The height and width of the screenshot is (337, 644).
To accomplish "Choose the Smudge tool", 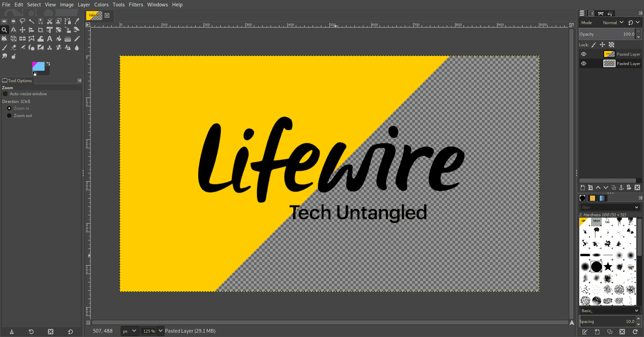I will click(4, 56).
